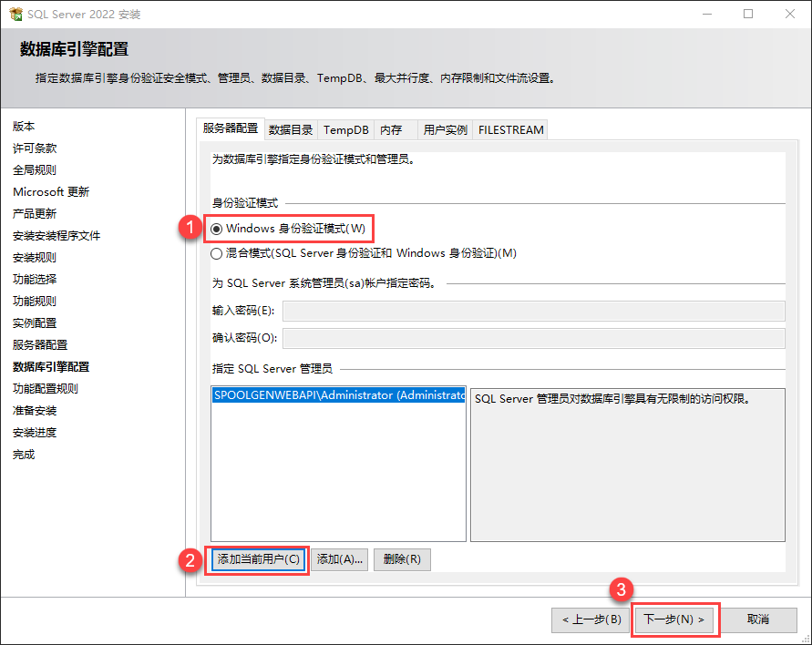Switch to the 用户实例 tab

pos(445,130)
